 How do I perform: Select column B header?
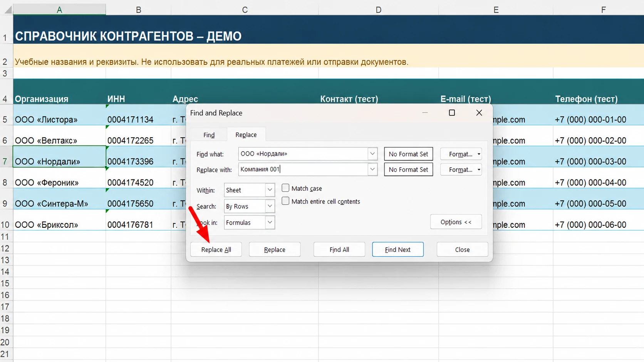(138, 10)
